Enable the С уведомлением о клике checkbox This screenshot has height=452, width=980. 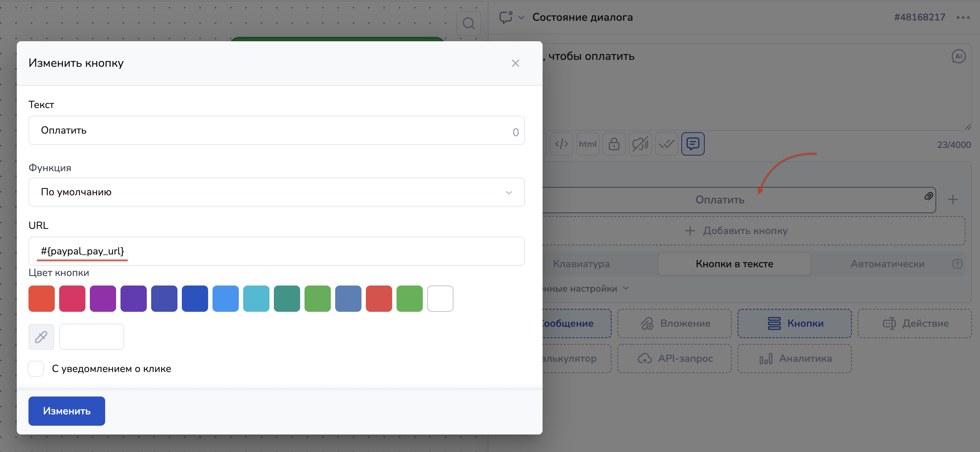[36, 369]
